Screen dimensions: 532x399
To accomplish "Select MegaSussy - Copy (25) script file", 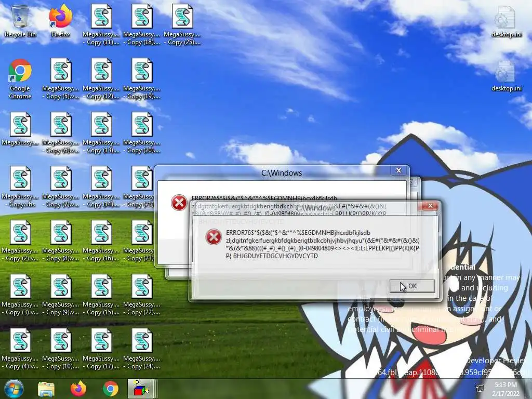I will pyautogui.click(x=182, y=25).
